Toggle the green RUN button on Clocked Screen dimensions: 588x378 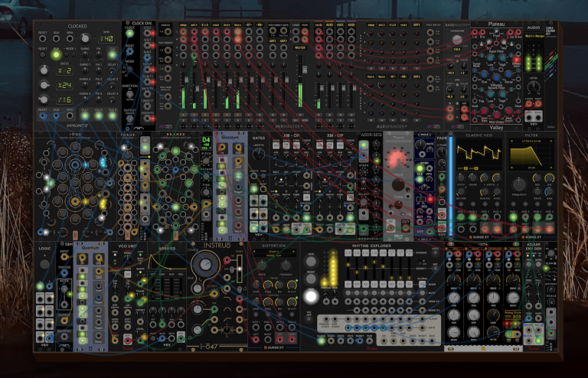pyautogui.click(x=56, y=54)
